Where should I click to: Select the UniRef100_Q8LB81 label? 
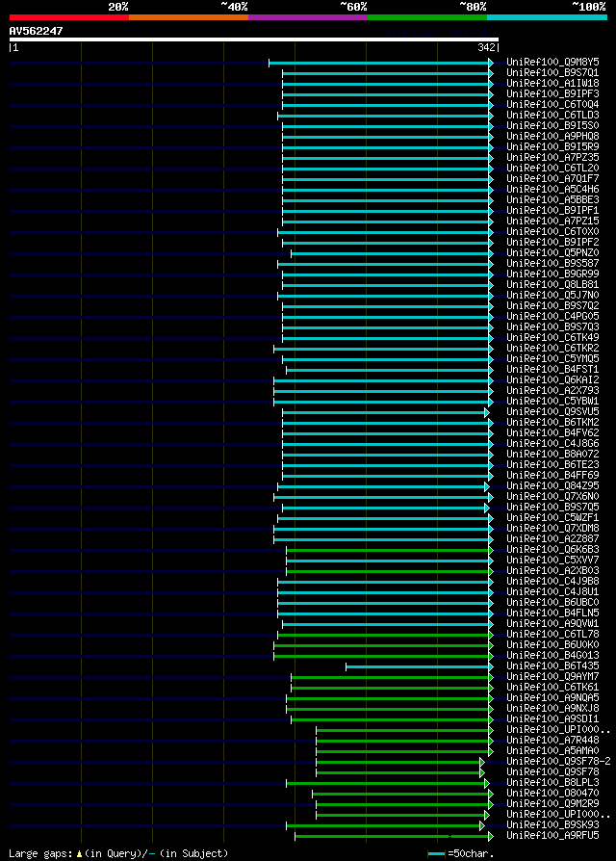click(x=552, y=285)
